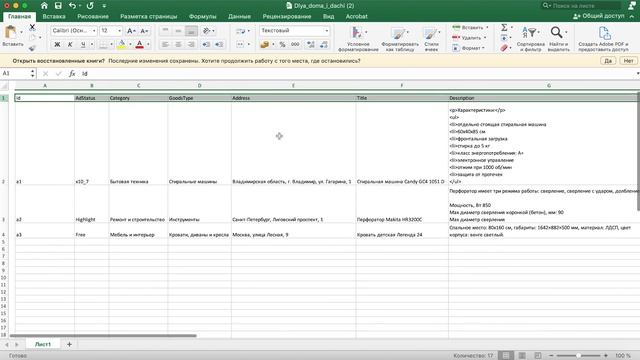
Task: Toggle bold Ж formatting
Action: coord(57,44)
